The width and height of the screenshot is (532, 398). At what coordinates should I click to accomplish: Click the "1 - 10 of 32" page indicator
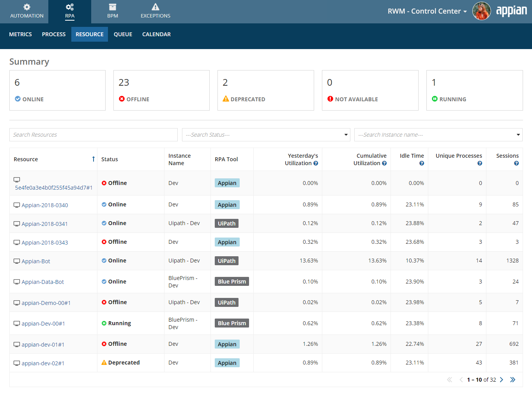tap(481, 380)
